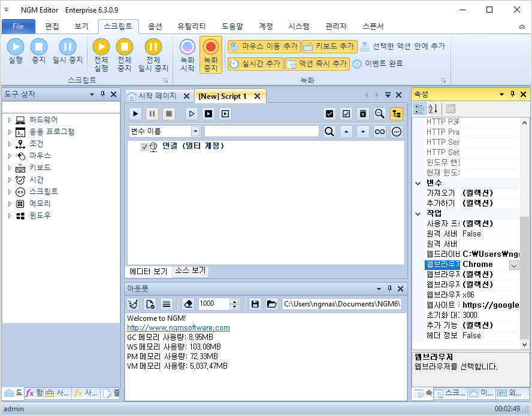Expand the 윈도우 tree node
The image size is (532, 416).
[x=10, y=215]
